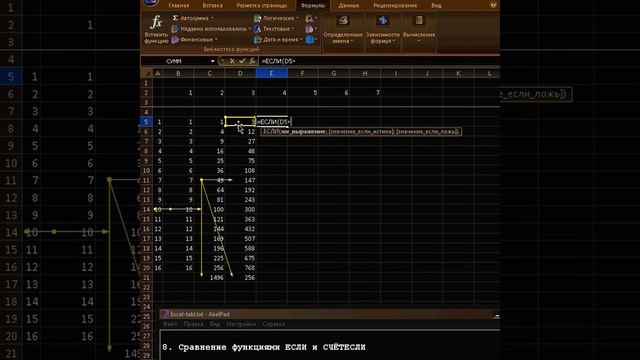Open AkelPad Справка menu

[x=273, y=324]
